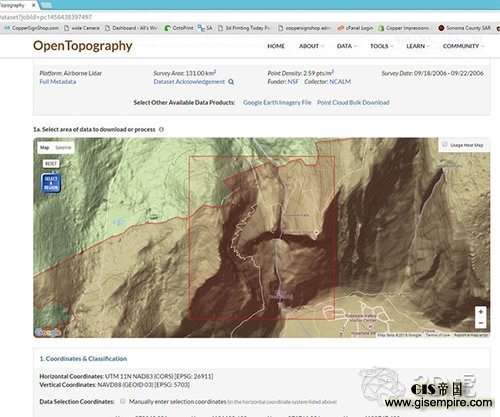Click the Terms of Use map link
The height and width of the screenshot is (417, 500).
(x=438, y=335)
